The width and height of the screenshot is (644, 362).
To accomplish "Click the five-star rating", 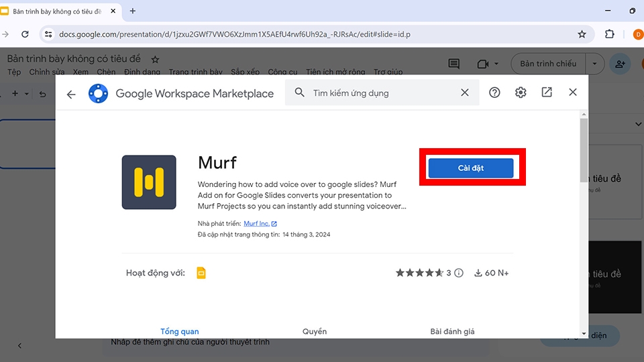I will point(419,273).
